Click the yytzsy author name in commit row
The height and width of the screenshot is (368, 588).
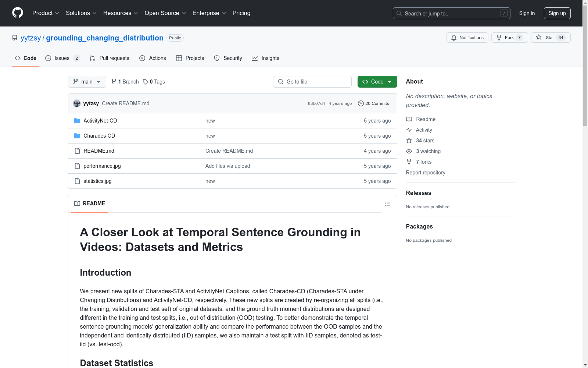click(x=91, y=103)
